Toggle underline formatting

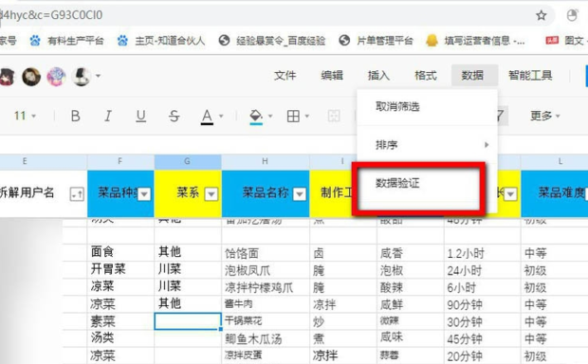[140, 117]
